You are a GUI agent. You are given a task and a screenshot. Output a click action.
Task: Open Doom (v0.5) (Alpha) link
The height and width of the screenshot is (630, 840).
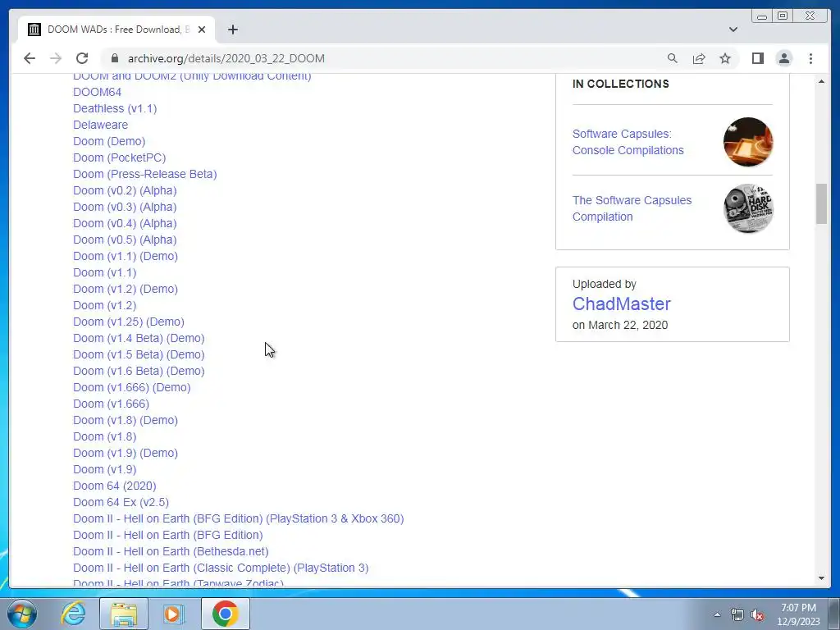pyautogui.click(x=125, y=240)
